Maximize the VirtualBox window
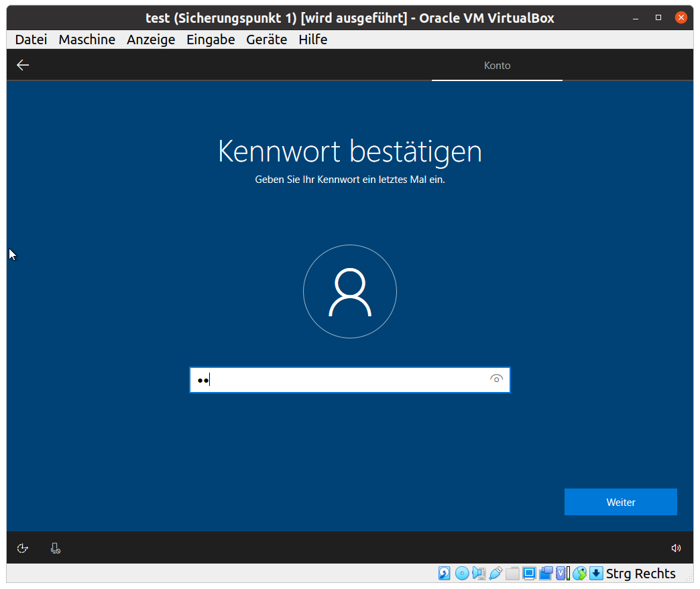The height and width of the screenshot is (589, 700). [x=658, y=17]
